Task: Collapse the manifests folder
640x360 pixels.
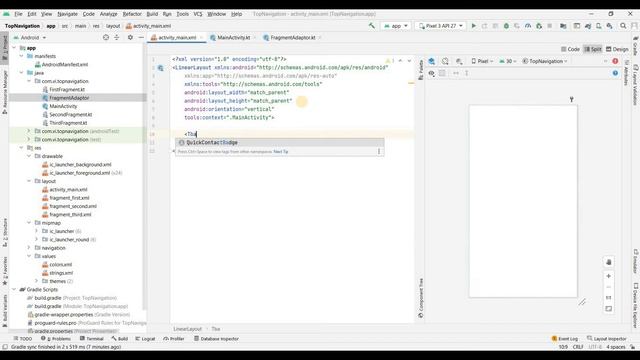Action: pos(22,56)
